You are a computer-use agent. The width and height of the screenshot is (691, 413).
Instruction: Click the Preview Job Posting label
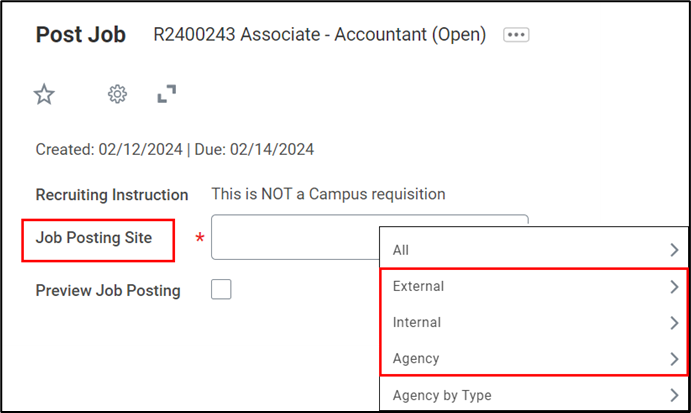[108, 291]
